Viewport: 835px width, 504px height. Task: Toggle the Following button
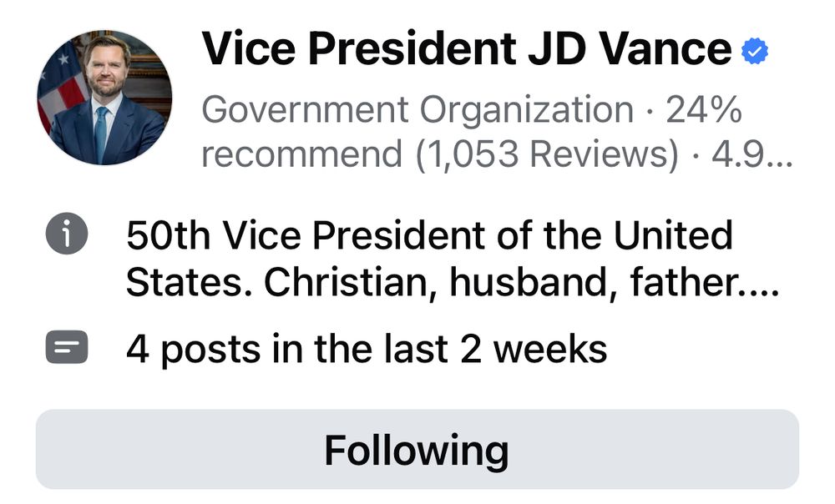[x=417, y=450]
